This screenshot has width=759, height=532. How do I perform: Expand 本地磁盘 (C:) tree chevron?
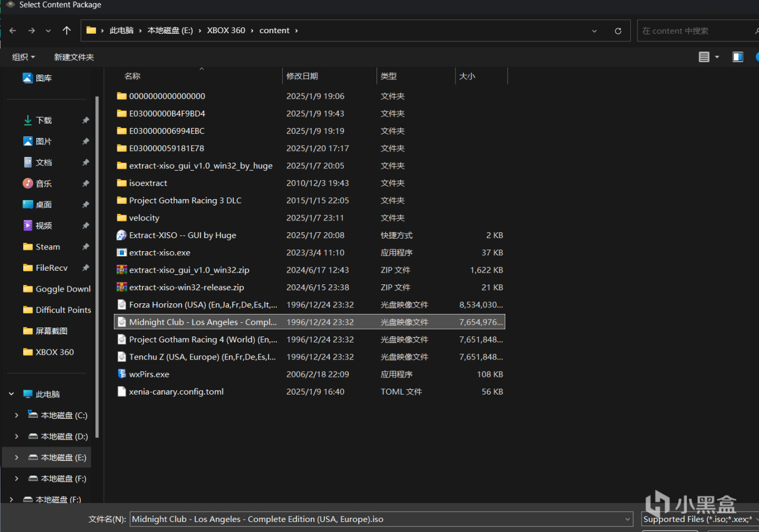(17, 415)
